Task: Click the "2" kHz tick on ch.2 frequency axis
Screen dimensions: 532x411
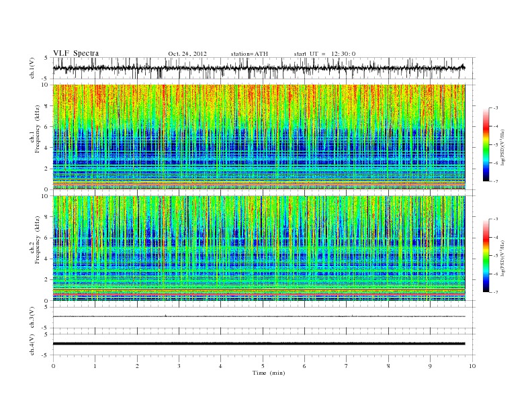Action: 47,280
